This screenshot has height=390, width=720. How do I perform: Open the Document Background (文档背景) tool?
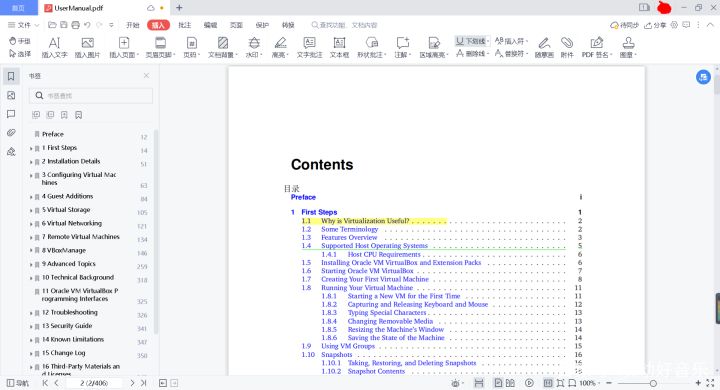[223, 47]
